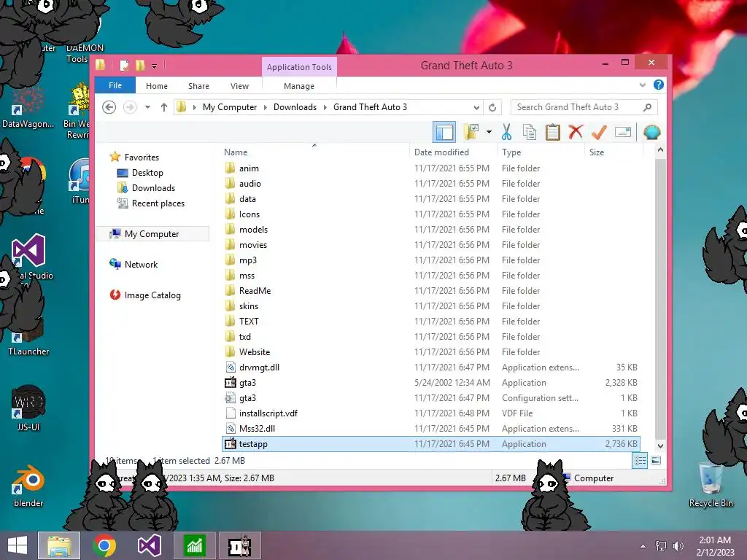747x560 pixels.
Task: Open the Recycle Bin desktop icon
Action: 711,484
